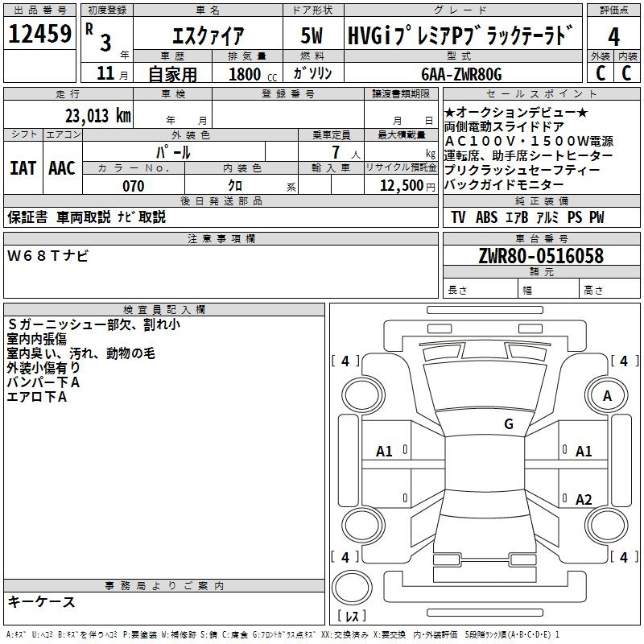Select AC100V・1500W電源 line
644x644 pixels.
point(529,141)
